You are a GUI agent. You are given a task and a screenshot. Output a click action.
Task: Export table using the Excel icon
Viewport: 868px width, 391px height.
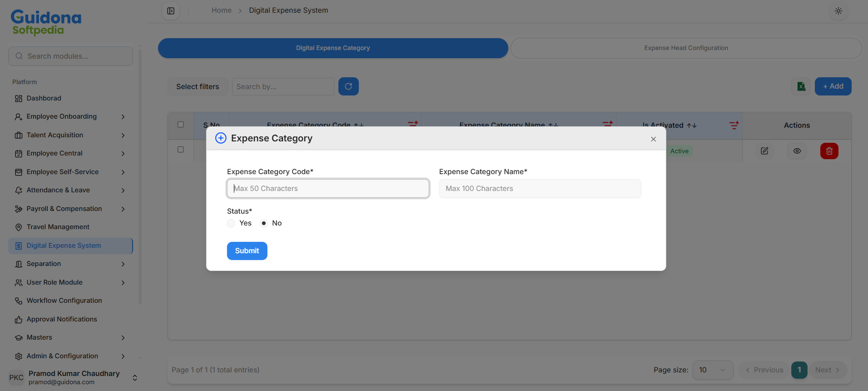click(x=801, y=86)
